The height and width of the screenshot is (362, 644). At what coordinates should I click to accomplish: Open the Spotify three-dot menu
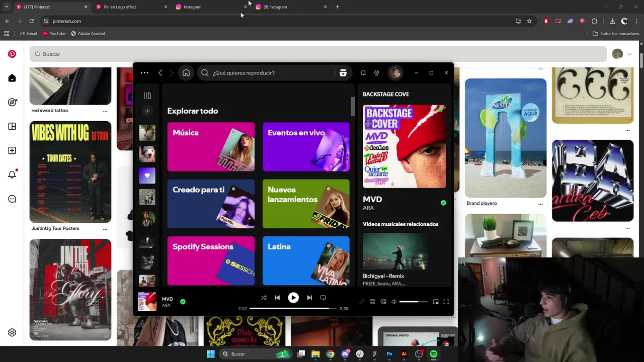(144, 73)
